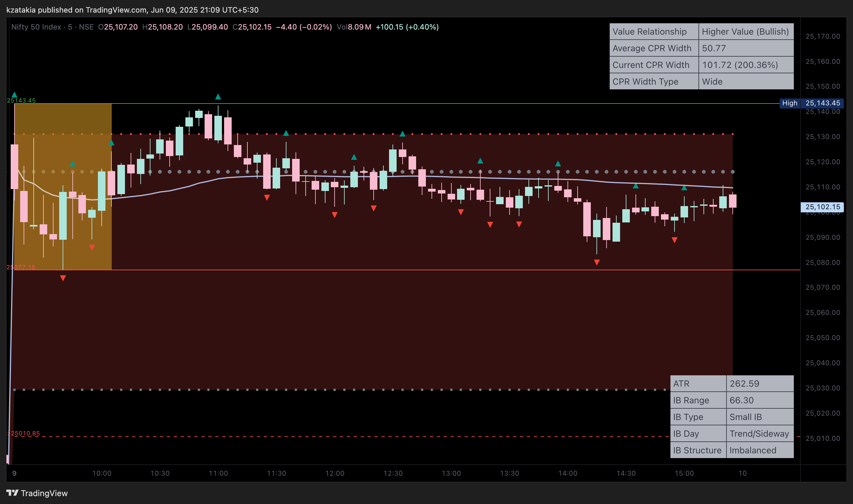853x504 pixels.
Task: Click the CPR Width Type label cell
Action: pos(654,81)
